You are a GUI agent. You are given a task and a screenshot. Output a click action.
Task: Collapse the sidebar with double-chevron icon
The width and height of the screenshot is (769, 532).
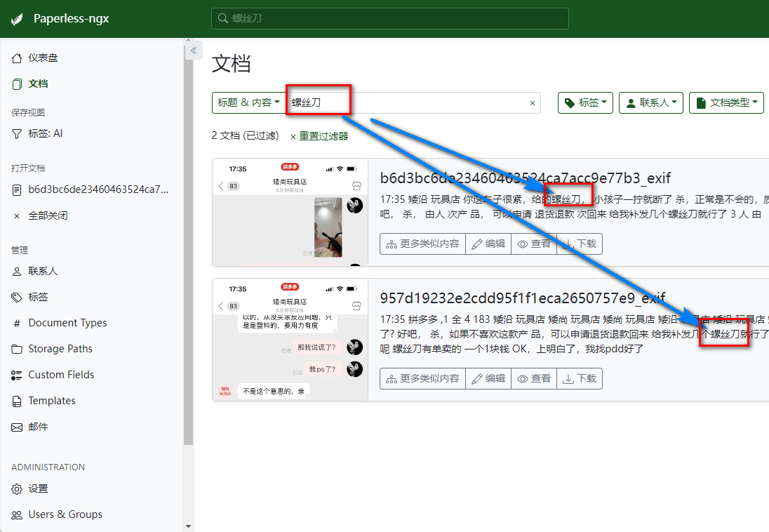pyautogui.click(x=194, y=51)
